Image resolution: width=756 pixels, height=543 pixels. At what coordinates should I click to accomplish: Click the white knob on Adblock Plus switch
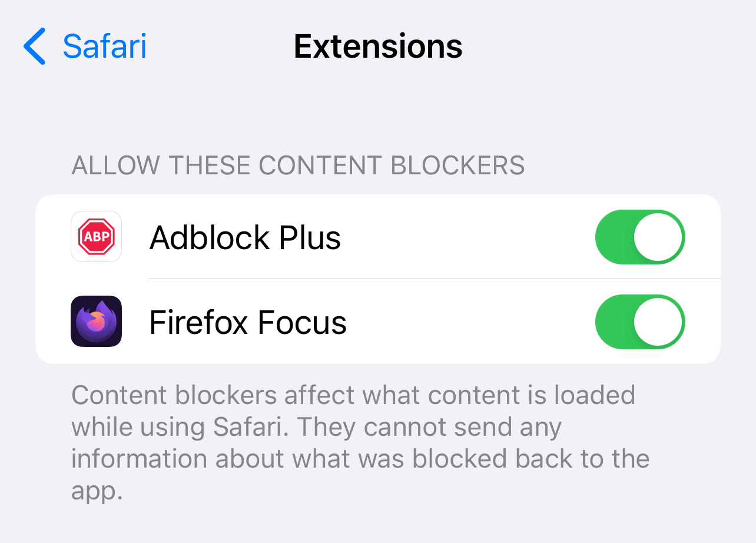[659, 237]
